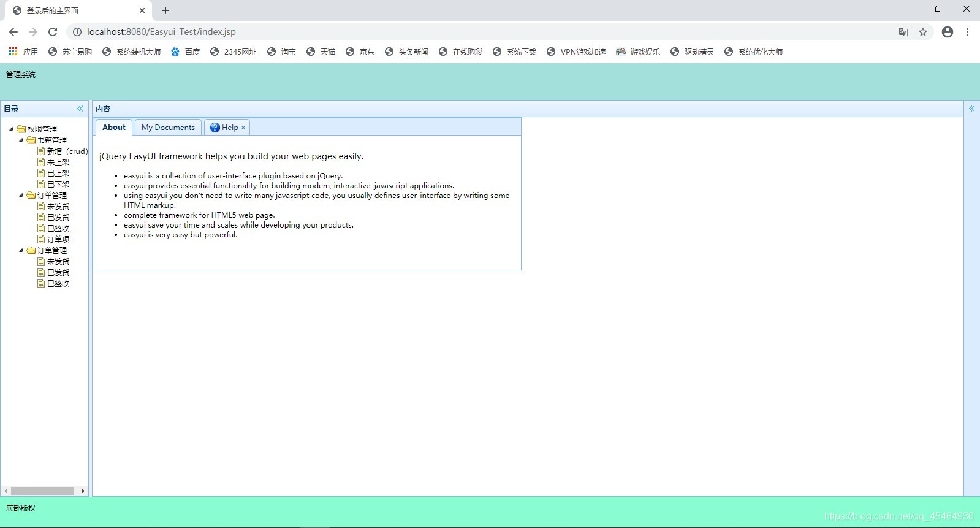Open the 系统下载 bookmark
The width and height of the screenshot is (980, 528).
(x=514, y=52)
